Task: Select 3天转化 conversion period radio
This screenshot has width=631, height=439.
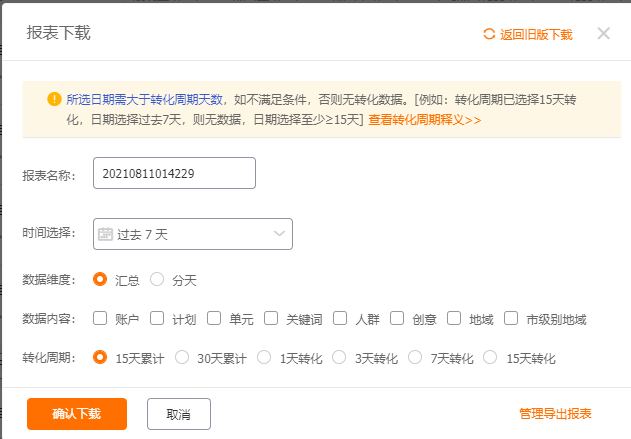Action: click(339, 357)
